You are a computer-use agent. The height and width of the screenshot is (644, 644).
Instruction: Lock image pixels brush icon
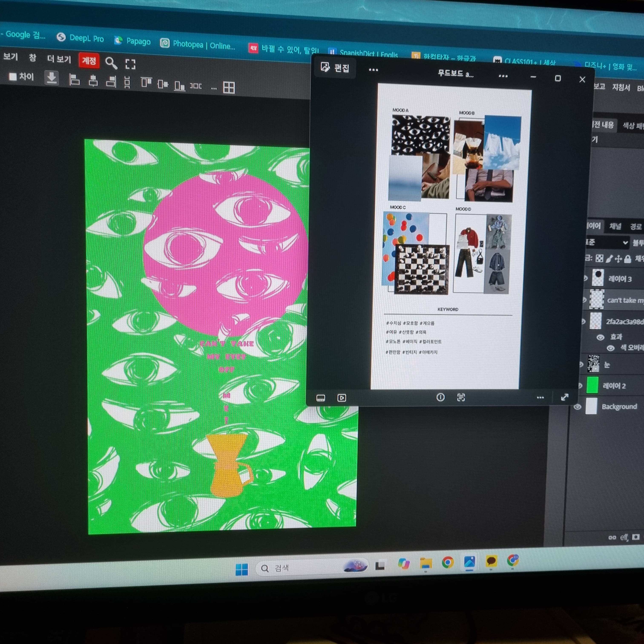tap(609, 259)
